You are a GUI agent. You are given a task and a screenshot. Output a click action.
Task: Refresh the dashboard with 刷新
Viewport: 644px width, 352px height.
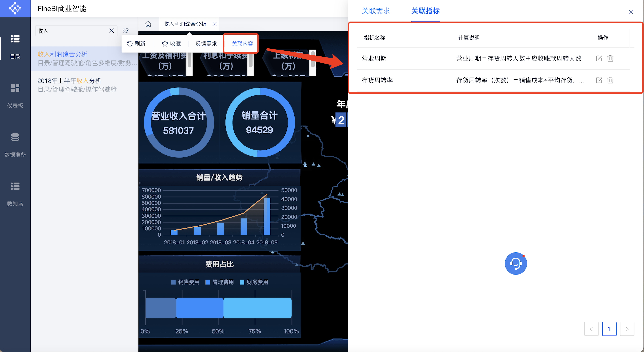click(x=136, y=44)
